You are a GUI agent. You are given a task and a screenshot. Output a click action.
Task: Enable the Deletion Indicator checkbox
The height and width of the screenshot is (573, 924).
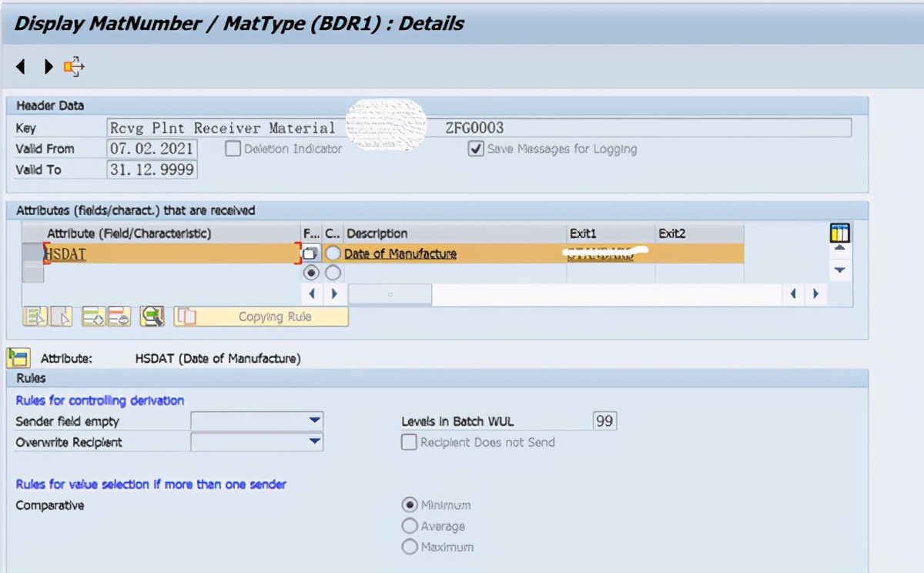(233, 149)
